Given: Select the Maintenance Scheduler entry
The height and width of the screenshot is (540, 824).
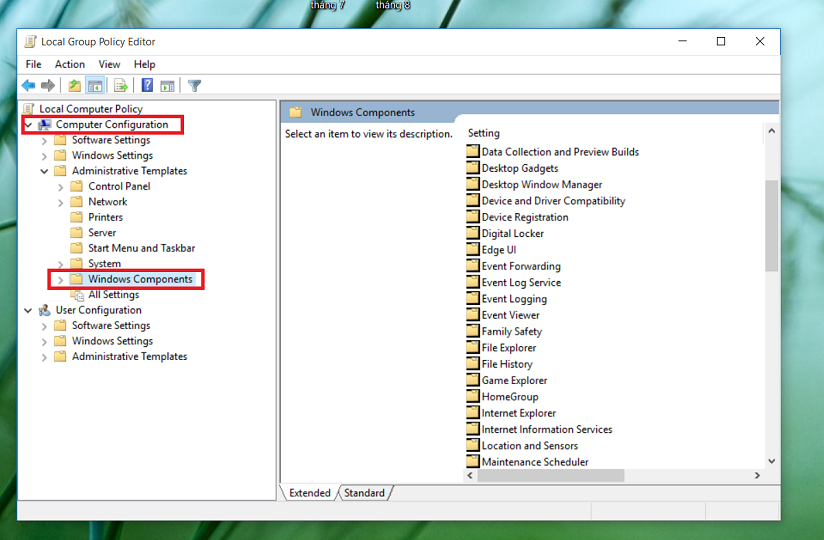Looking at the screenshot, I should [535, 462].
